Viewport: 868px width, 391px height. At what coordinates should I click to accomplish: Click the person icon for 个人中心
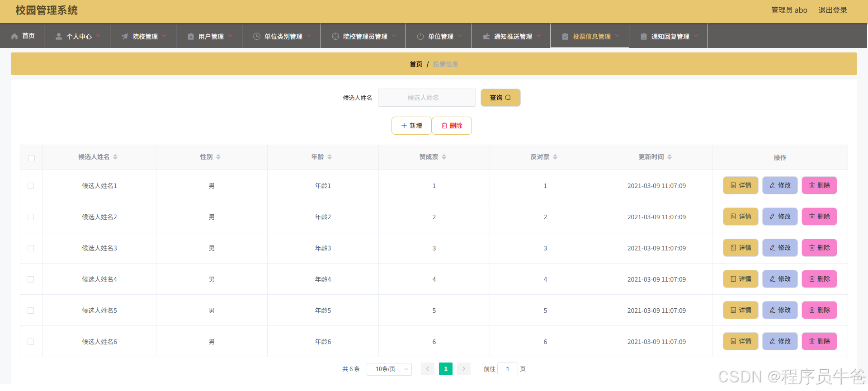pyautogui.click(x=59, y=36)
